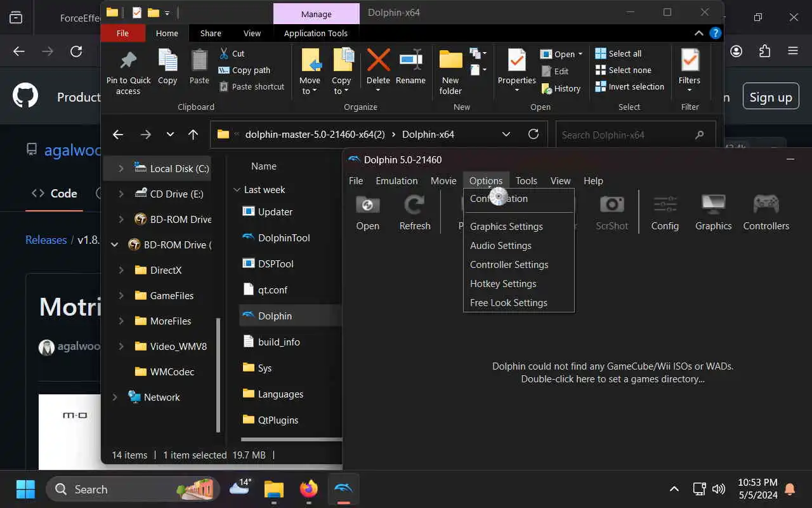Click the Open disc icon in Dolphin toolbar
This screenshot has width=812, height=508.
click(x=367, y=204)
